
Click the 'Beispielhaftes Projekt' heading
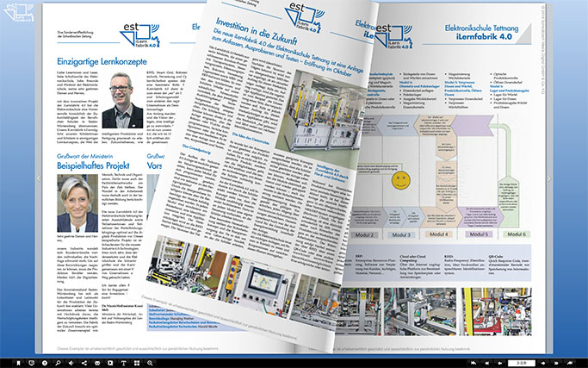(x=93, y=165)
